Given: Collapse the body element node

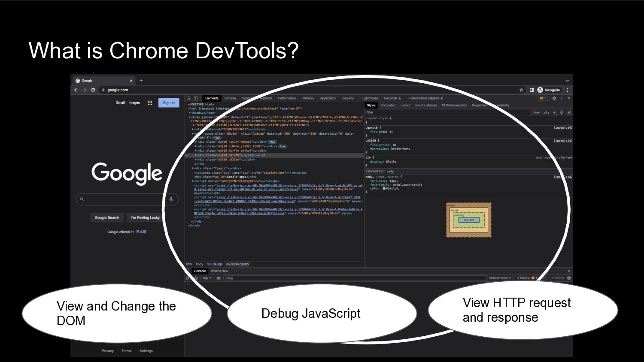Looking at the screenshot, I should coord(190,117).
